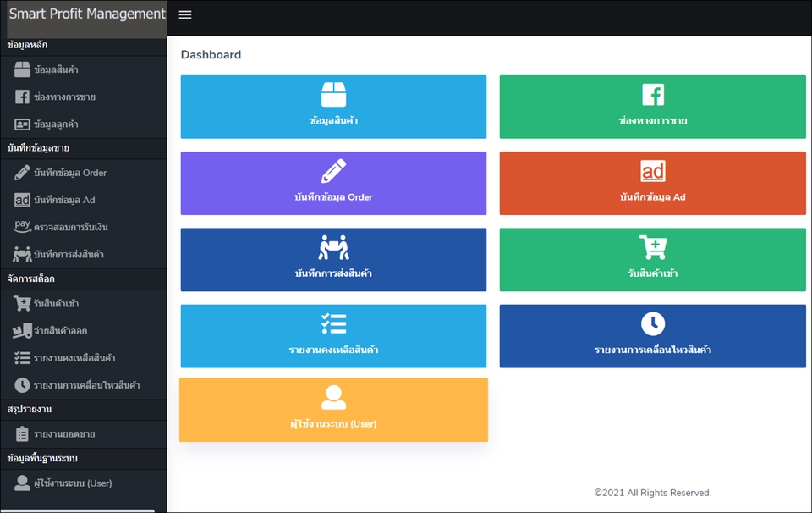The width and height of the screenshot is (812, 513).
Task: Click the user icon next to ผู้ใช้งานระบบ (User) in sidebar
Action: point(22,483)
